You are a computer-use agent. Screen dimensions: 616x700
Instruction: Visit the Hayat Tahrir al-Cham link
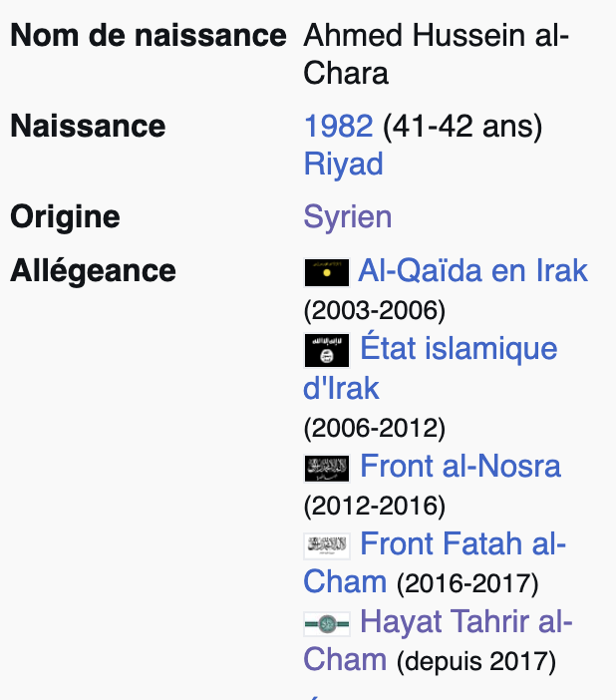[x=466, y=621]
